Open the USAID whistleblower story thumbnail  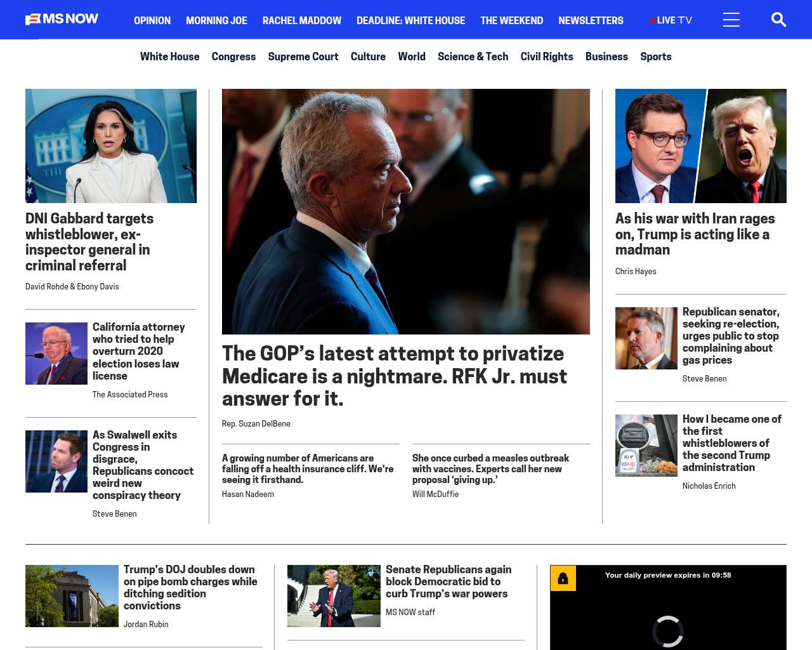pos(646,446)
